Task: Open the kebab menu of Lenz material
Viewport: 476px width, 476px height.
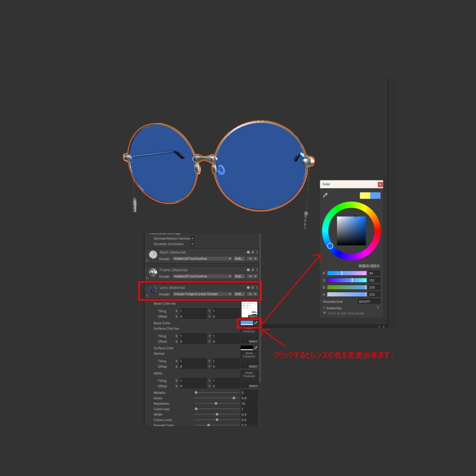Action: click(x=257, y=287)
